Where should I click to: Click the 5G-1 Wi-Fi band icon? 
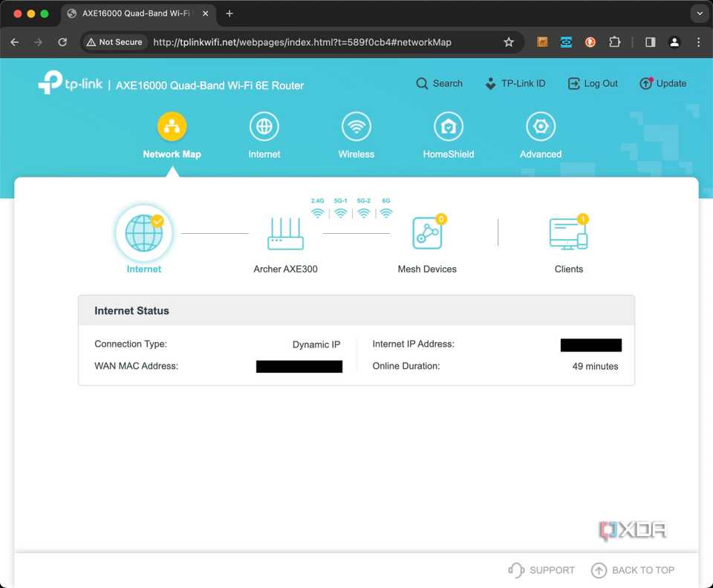coord(341,212)
